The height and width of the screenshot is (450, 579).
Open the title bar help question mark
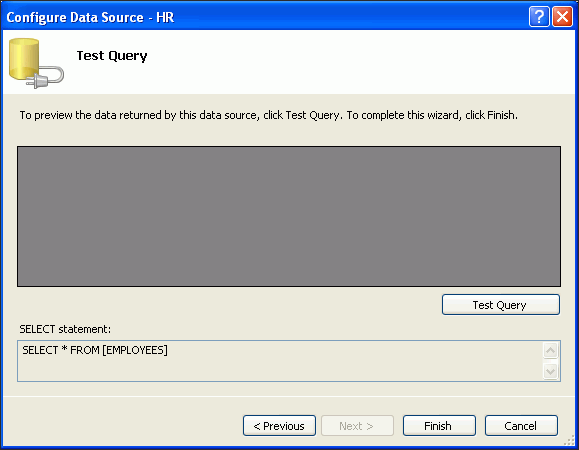[539, 17]
